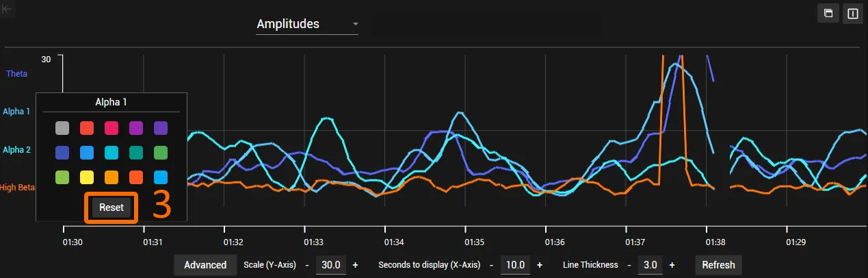Reset the Alpha 1 color
The image size is (868, 278).
111,207
